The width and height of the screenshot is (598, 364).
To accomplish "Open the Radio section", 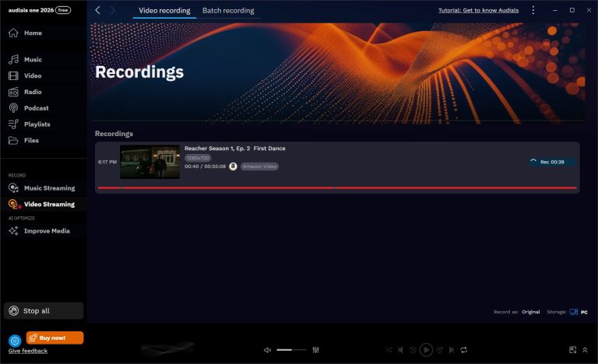I will (32, 92).
